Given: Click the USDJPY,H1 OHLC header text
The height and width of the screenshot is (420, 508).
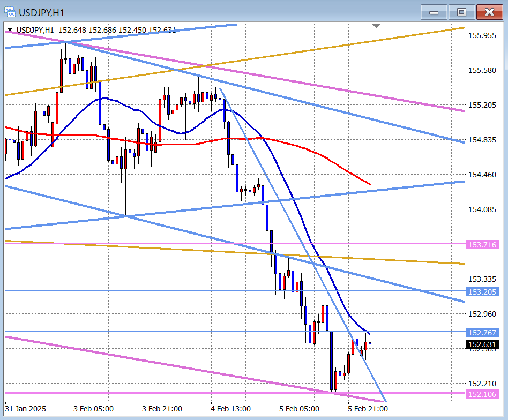Looking at the screenshot, I should point(96,30).
